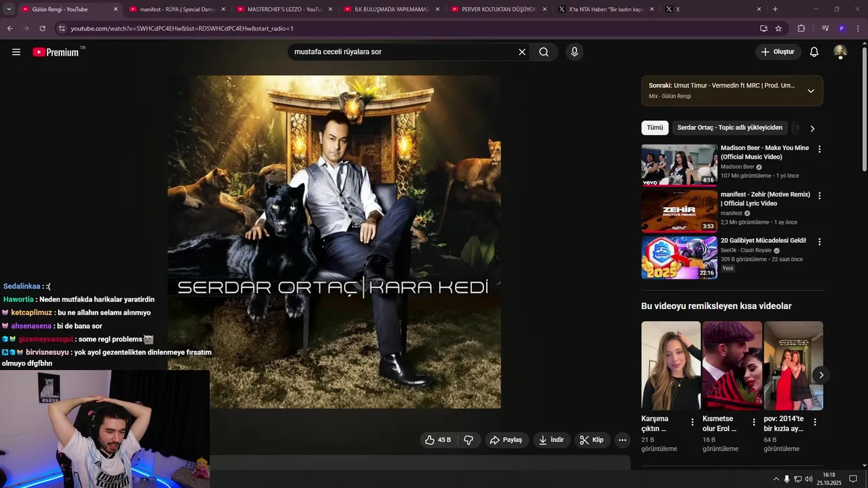Open more actions (three dots) below video
This screenshot has width=868, height=488.
click(x=622, y=440)
